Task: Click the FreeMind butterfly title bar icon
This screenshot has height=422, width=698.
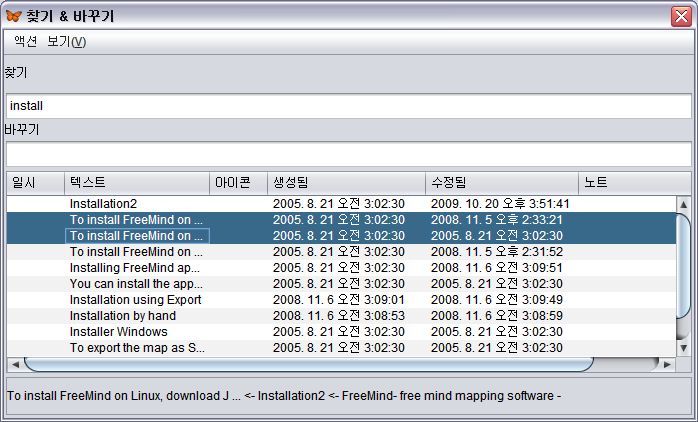Action: tap(14, 16)
